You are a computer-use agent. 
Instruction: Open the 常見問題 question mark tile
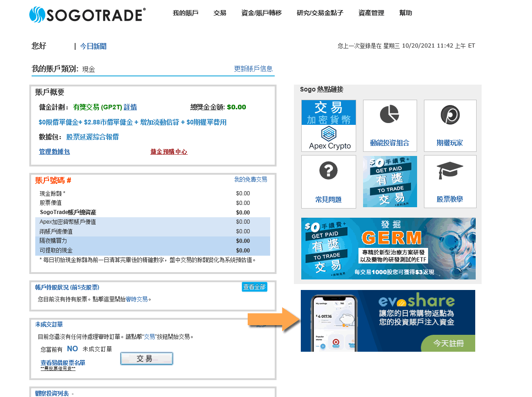328,182
